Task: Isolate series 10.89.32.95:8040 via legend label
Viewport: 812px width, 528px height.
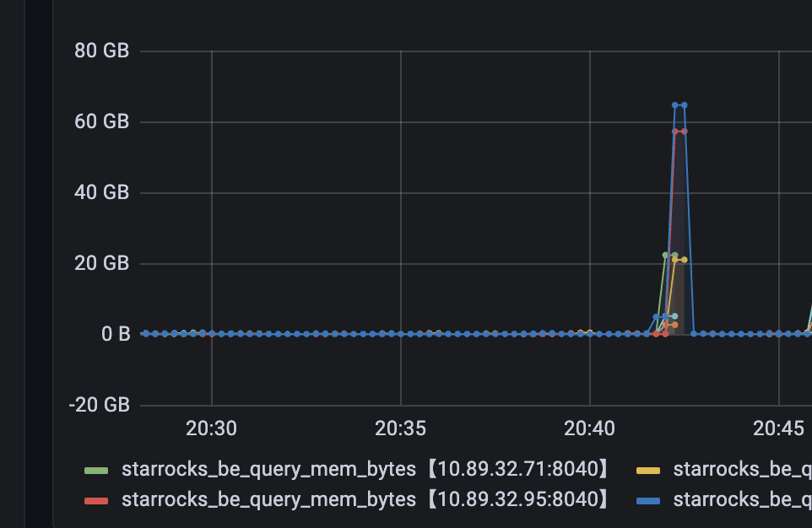Action: click(x=365, y=499)
